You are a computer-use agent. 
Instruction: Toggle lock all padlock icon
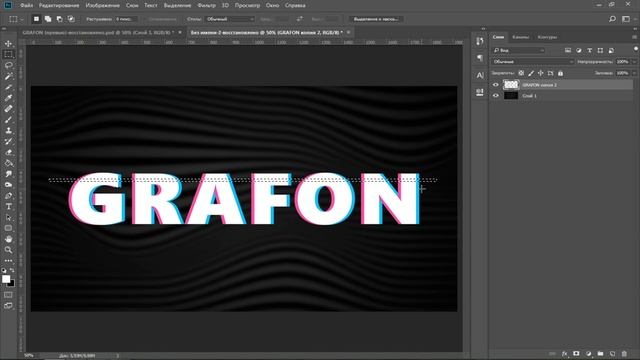(x=560, y=73)
